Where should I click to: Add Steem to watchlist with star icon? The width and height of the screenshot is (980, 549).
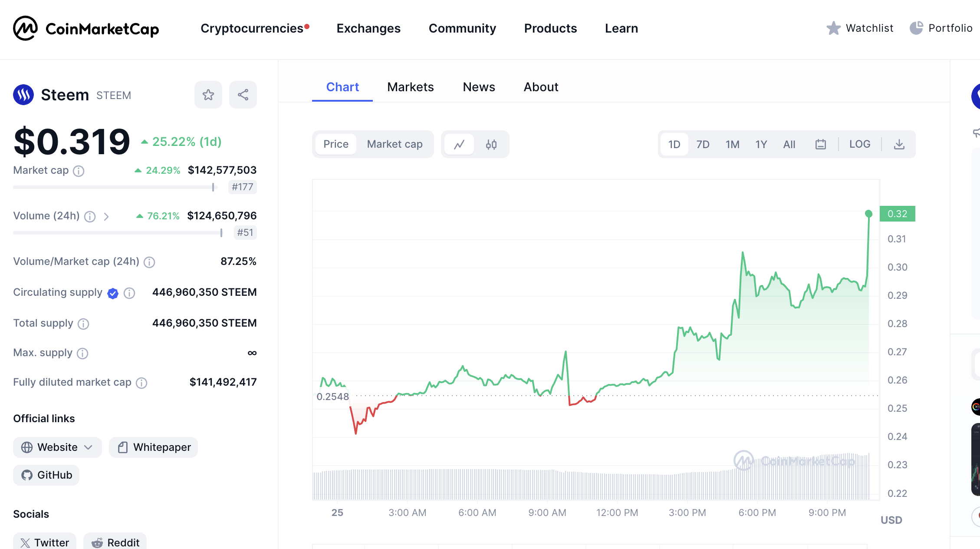(x=208, y=95)
